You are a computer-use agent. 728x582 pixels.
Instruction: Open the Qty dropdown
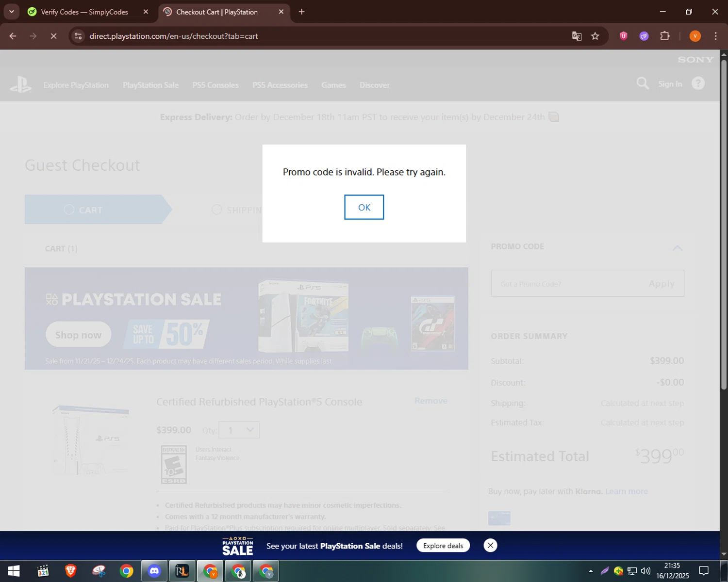coord(239,430)
